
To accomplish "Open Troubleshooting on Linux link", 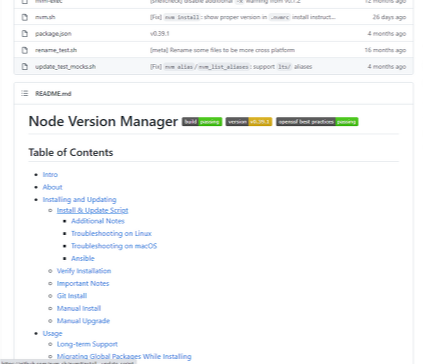I will pos(111,234).
